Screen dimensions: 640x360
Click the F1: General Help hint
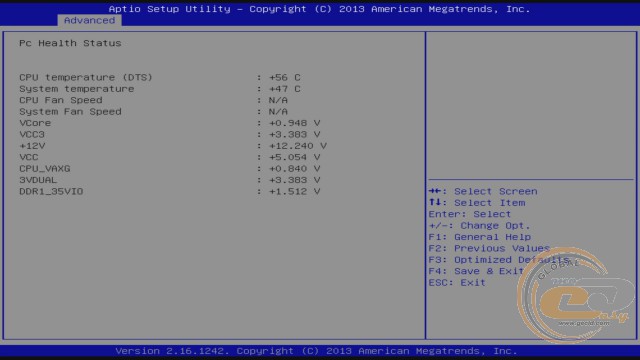click(x=480, y=237)
